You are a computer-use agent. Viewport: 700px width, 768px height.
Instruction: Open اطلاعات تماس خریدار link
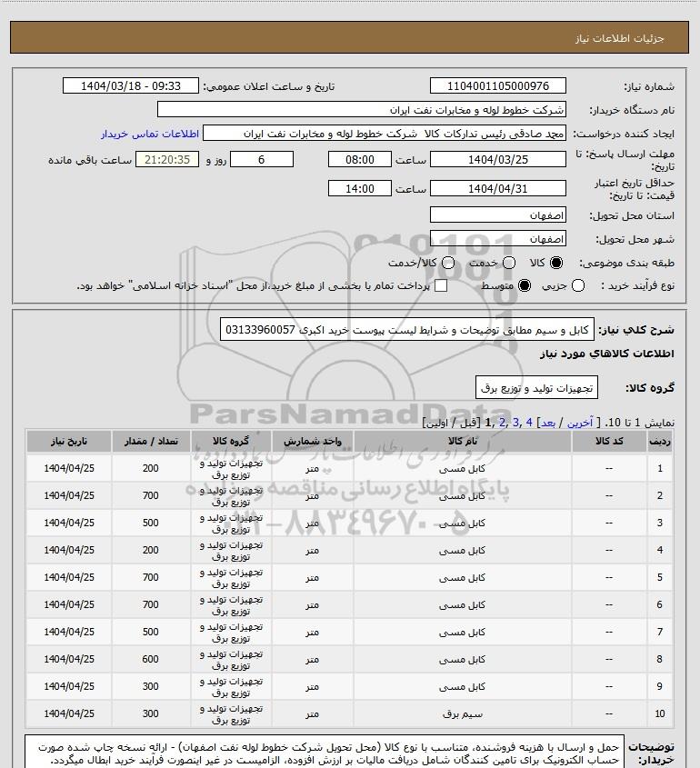[x=150, y=134]
